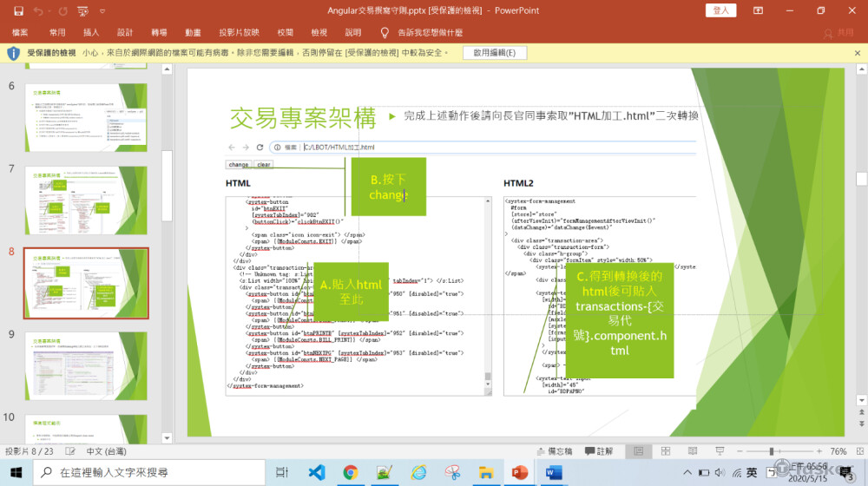Click the zoom slider handle
This screenshot has width=868, height=486.
click(x=772, y=451)
